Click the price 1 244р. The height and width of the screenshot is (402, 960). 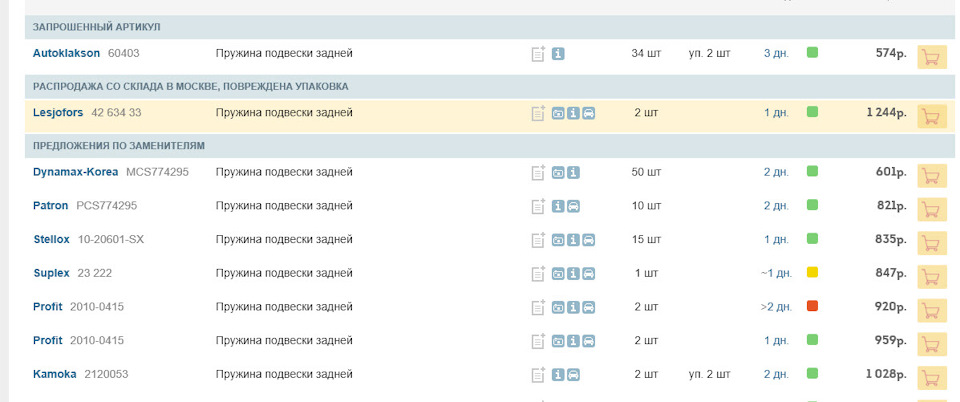pos(887,113)
